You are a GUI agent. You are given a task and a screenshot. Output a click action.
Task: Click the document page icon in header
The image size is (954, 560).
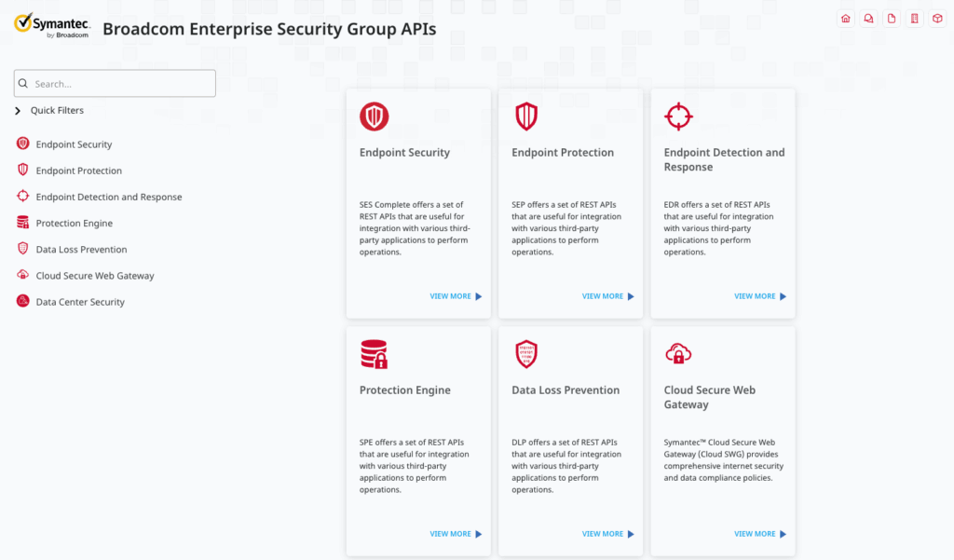tap(892, 19)
